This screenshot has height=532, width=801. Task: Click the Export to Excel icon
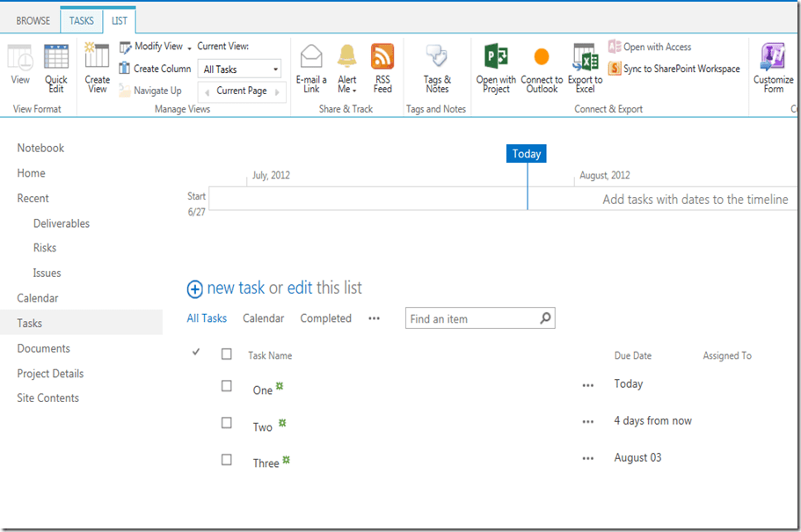tap(585, 58)
